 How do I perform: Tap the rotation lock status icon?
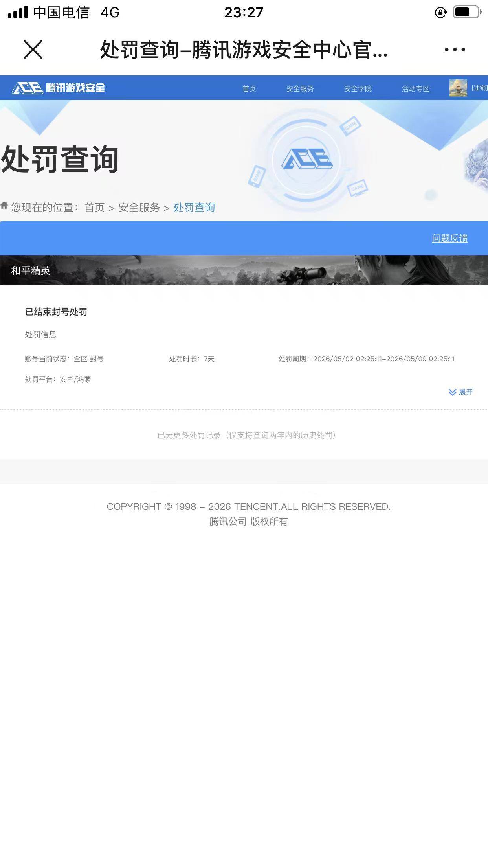(x=441, y=13)
